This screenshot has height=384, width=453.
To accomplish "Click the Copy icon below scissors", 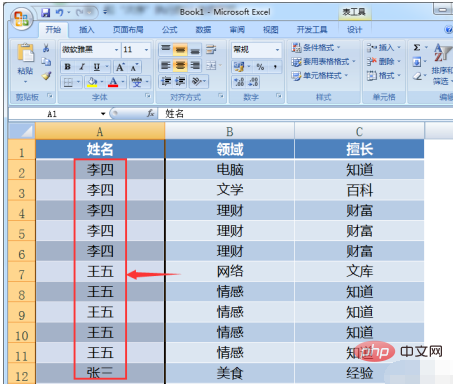I will [46, 62].
